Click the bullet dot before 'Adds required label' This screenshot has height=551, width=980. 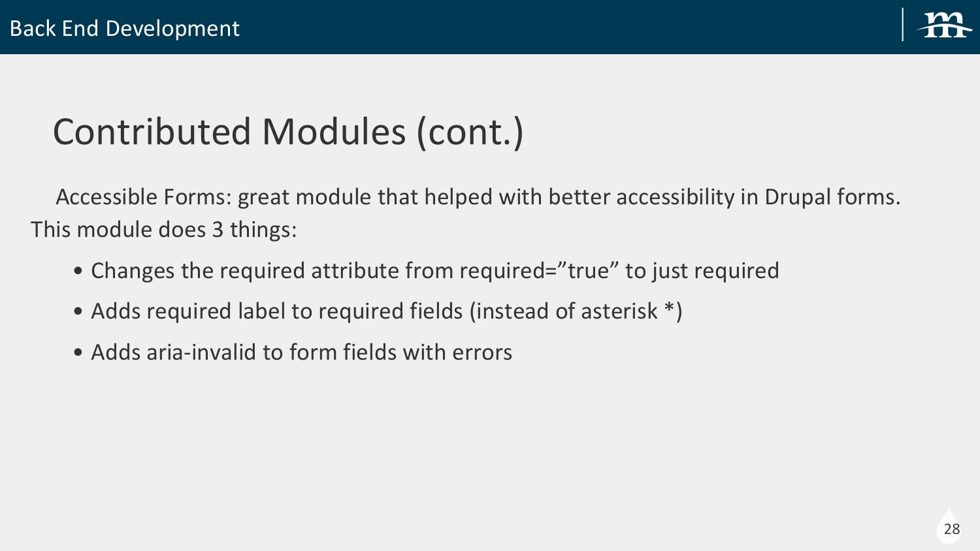78,312
